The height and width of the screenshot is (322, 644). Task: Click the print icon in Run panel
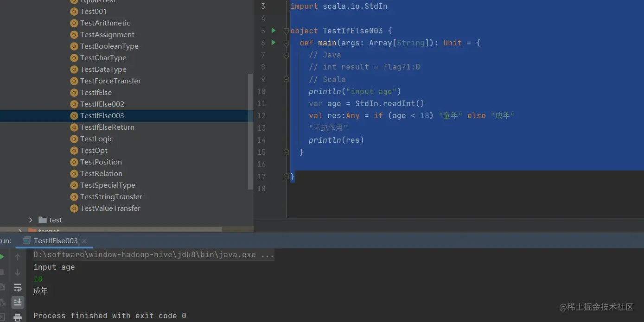(18, 317)
